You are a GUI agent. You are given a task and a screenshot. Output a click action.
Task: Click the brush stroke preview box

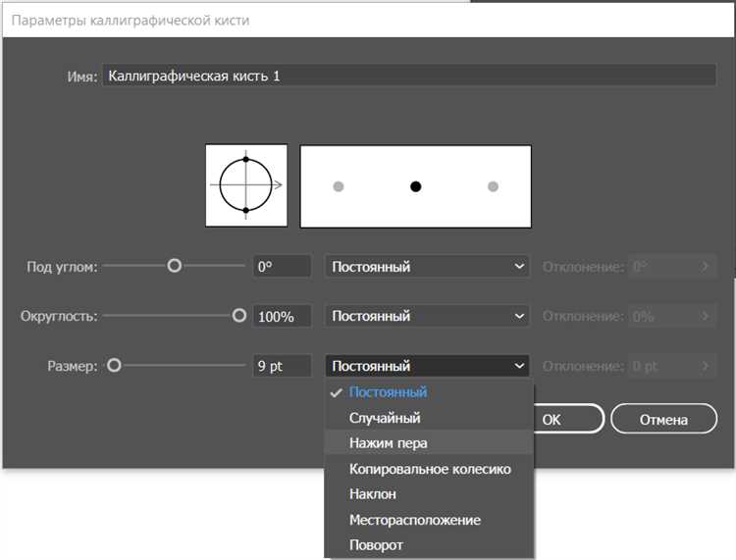click(x=415, y=186)
